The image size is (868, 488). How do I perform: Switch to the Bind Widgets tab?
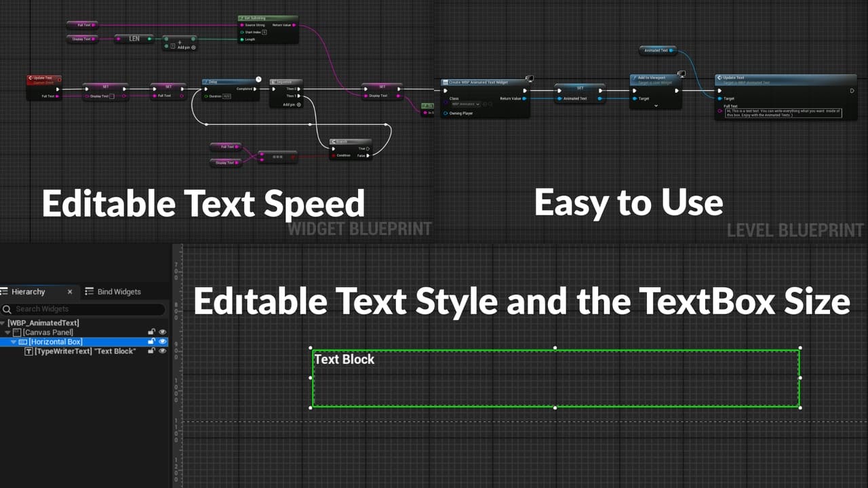pos(112,292)
